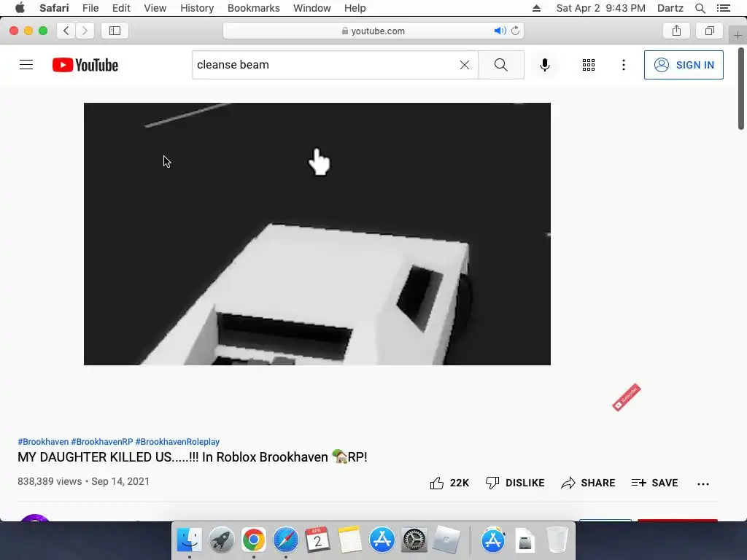Screen dimensions: 747x560
Task: Click the 838,389 views text
Action: 50,481
